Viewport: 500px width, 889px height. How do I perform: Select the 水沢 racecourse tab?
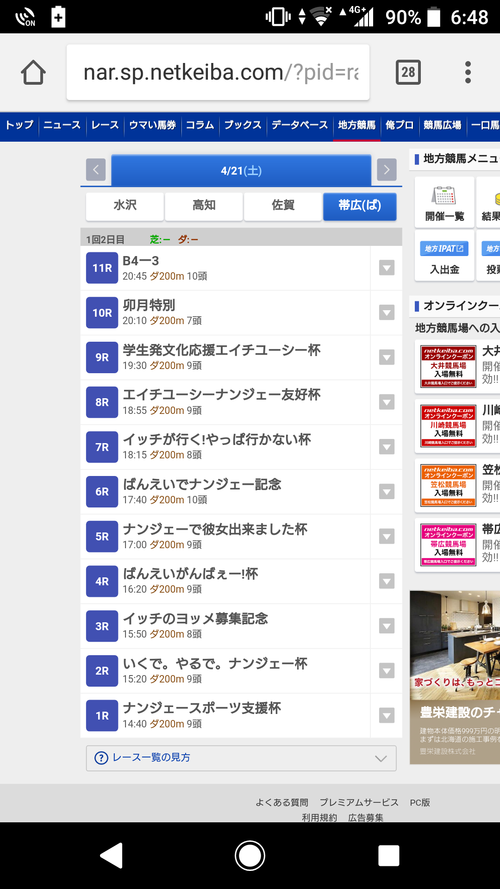pos(125,206)
